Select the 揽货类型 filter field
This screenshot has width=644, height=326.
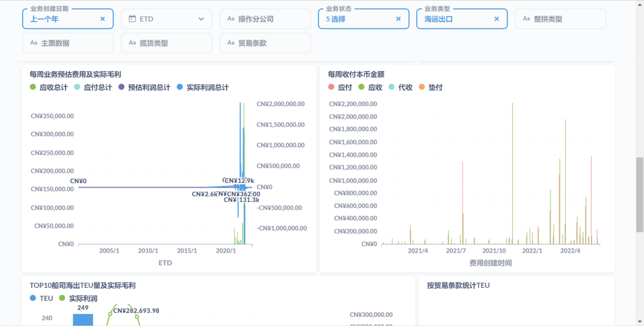click(166, 43)
